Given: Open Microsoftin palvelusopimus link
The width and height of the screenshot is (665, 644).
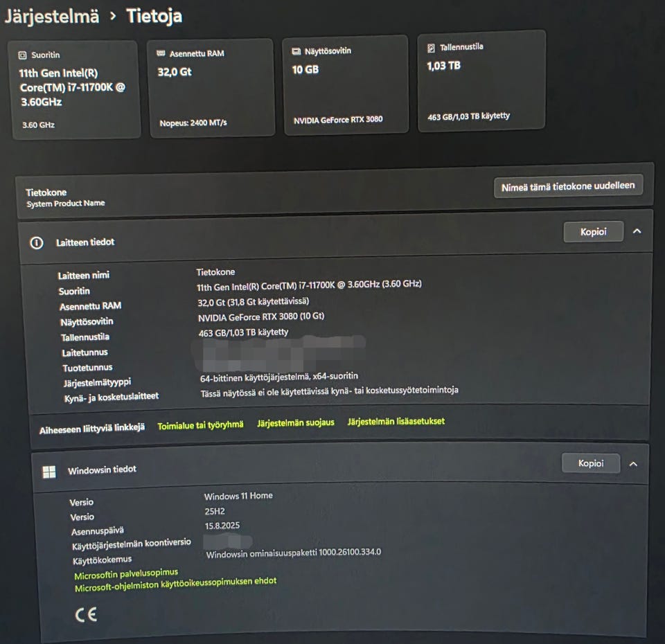Looking at the screenshot, I should (126, 574).
